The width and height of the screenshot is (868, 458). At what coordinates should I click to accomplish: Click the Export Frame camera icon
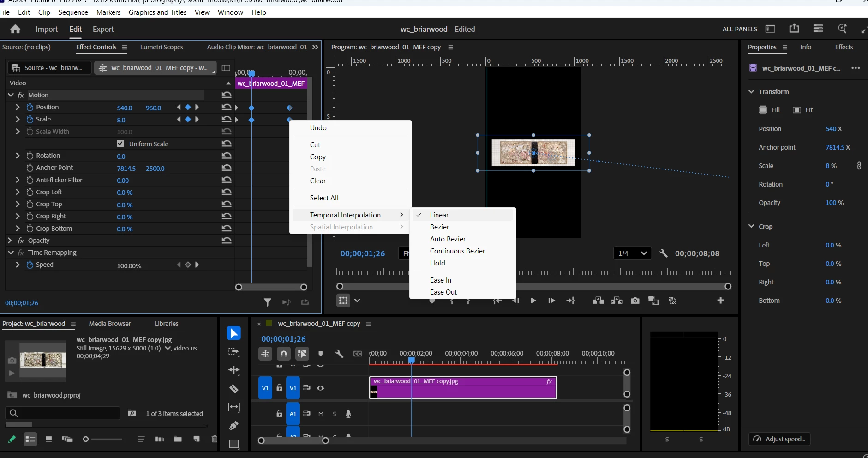click(635, 301)
